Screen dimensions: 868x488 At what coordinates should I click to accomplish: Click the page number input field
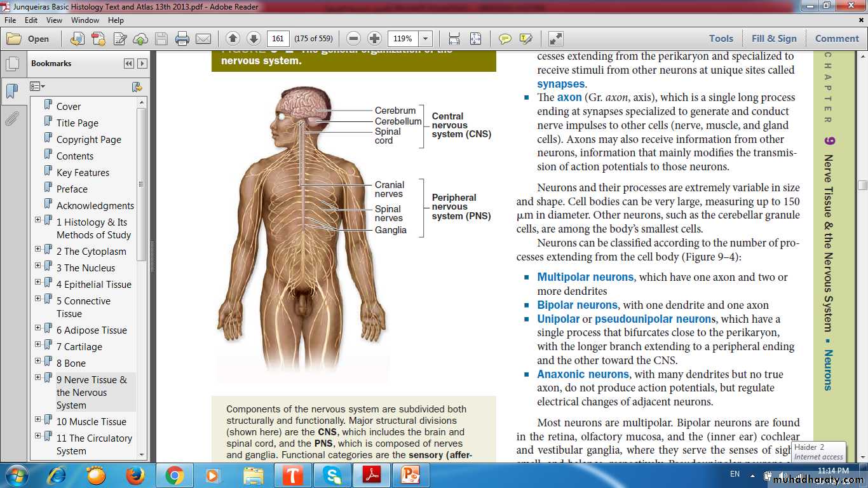[278, 39]
